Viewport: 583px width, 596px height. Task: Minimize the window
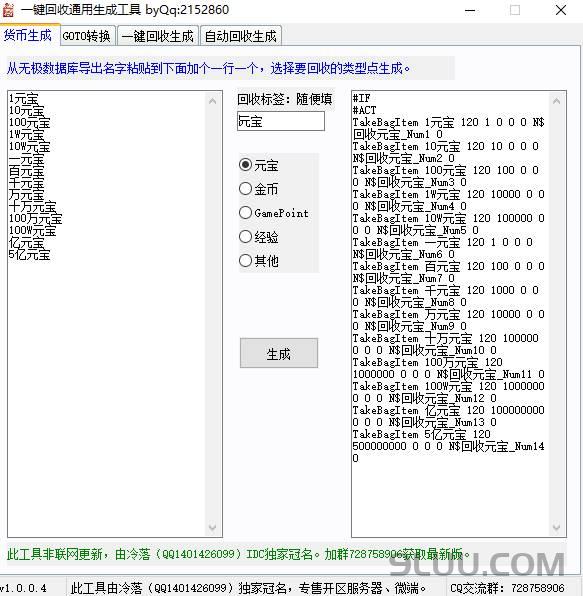pos(470,10)
